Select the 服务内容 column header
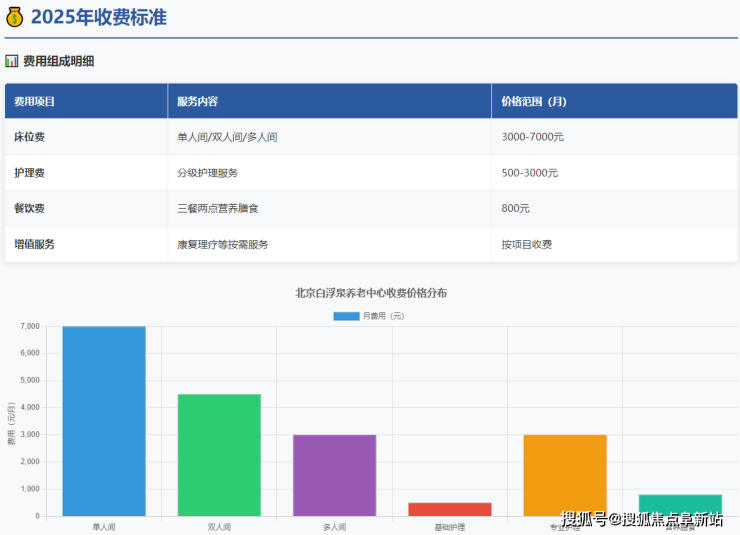The height and width of the screenshot is (535, 740). coord(197,101)
